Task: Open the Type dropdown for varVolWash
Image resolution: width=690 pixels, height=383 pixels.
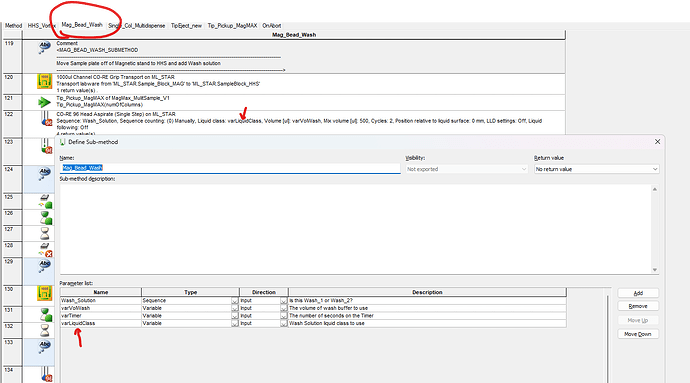Action: click(235, 308)
